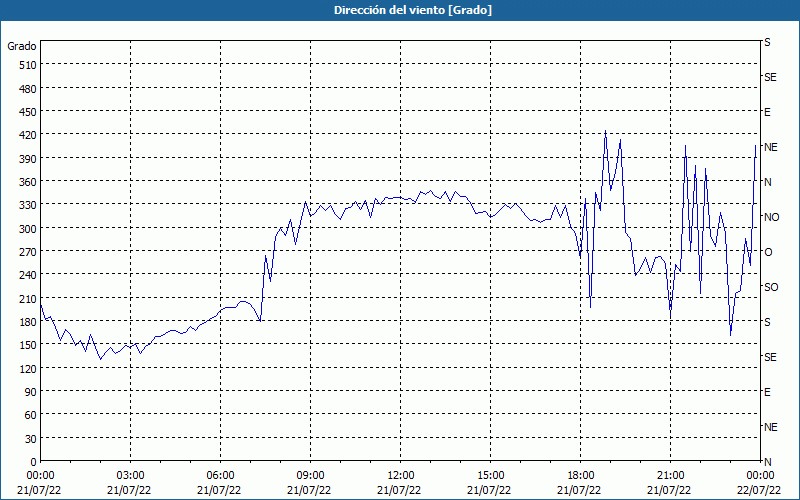Click the 03:00 time label
This screenshot has width=800, height=500.
coord(131,476)
